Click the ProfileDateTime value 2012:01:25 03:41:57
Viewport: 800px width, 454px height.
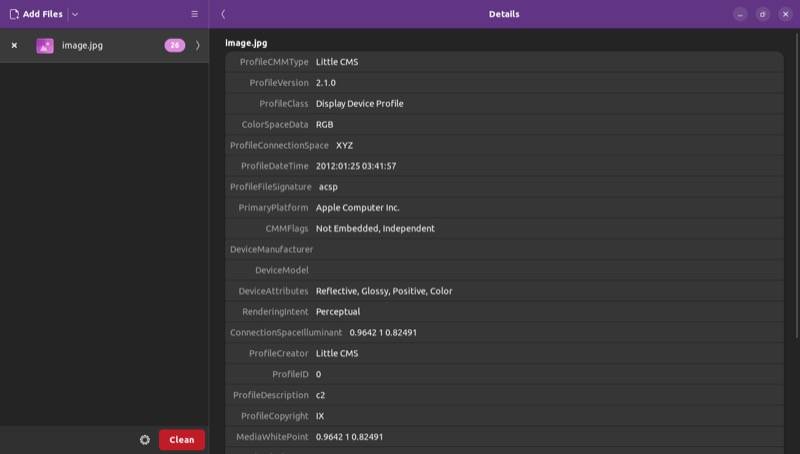356,166
